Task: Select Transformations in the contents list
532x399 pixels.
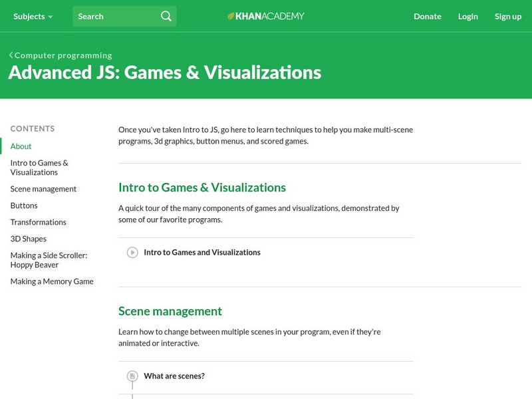Action: [x=39, y=222]
